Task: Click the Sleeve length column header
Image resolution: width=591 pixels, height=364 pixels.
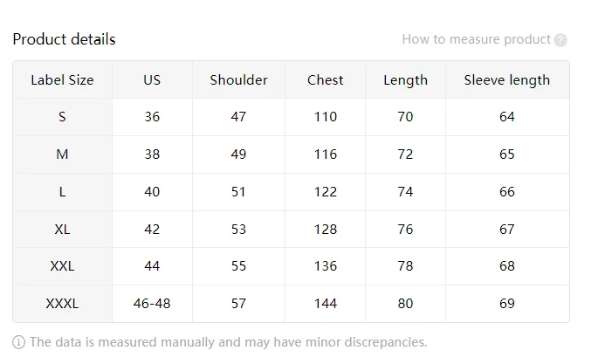Action: (507, 79)
